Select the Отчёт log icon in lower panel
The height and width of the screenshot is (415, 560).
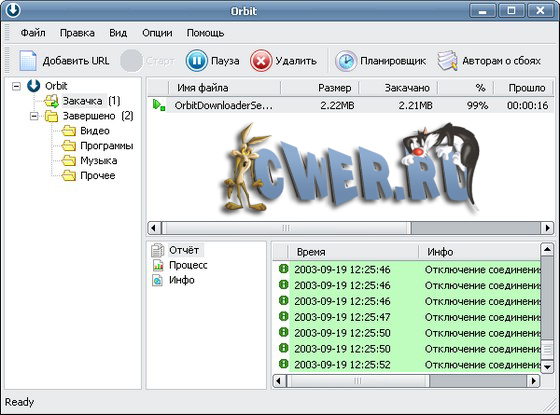157,250
